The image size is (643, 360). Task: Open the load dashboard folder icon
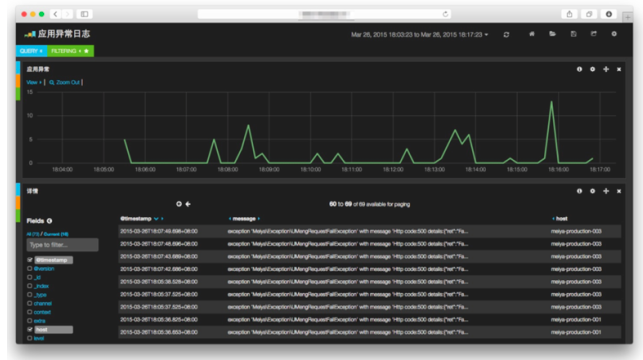552,34
